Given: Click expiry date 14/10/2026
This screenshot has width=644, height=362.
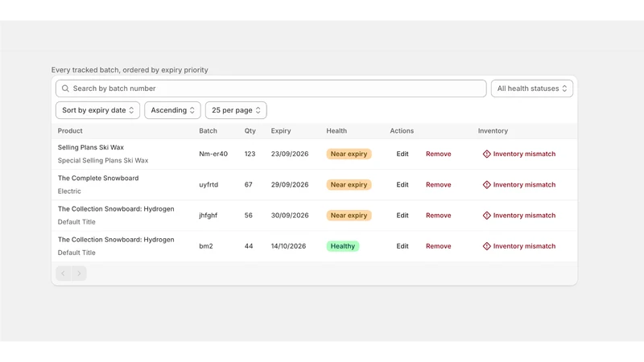Looking at the screenshot, I should 288,246.
